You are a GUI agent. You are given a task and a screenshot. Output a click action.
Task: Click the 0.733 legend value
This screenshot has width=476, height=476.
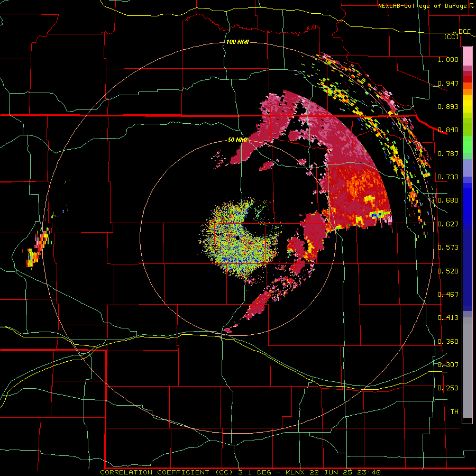click(x=448, y=177)
